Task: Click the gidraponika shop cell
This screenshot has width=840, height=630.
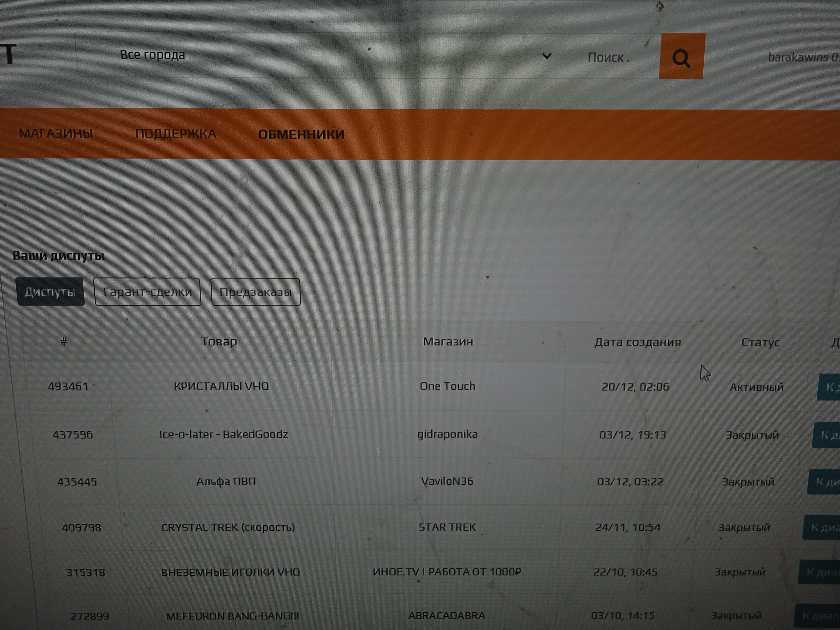Action: [447, 434]
